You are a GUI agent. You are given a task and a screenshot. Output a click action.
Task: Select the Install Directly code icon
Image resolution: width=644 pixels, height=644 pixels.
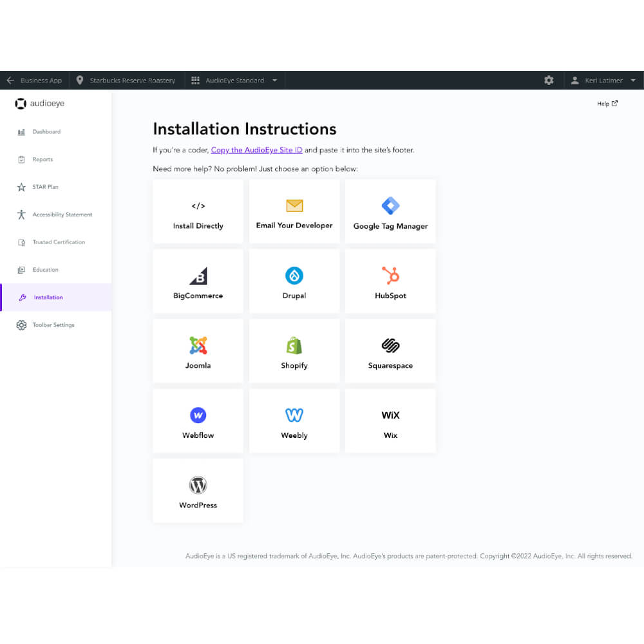coord(198,206)
